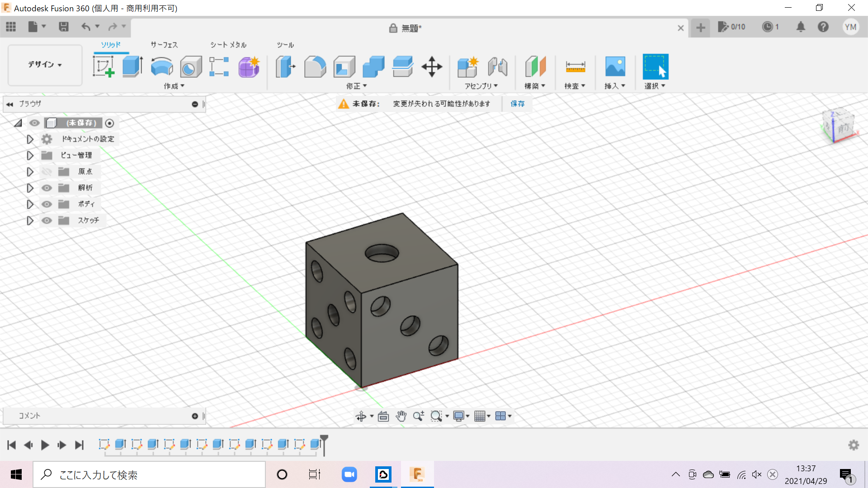The height and width of the screenshot is (488, 868).
Task: Select the Hole tool icon
Action: [x=191, y=67]
